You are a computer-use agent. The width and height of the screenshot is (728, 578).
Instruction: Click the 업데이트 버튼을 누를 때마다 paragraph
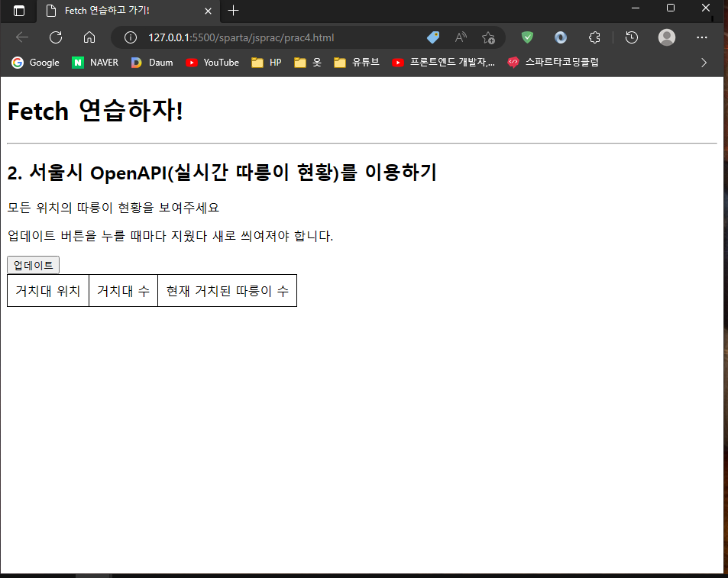pyautogui.click(x=170, y=236)
